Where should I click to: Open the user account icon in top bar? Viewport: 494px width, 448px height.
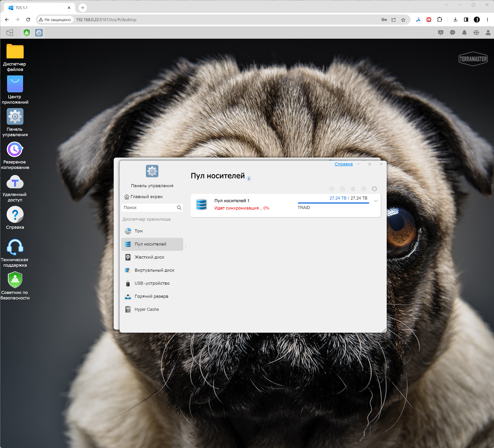(x=488, y=33)
